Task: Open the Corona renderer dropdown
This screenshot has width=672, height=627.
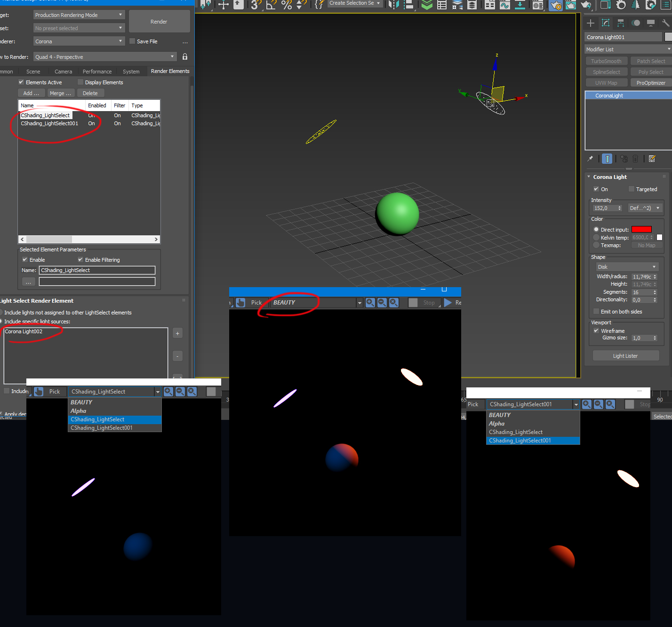Action: 79,41
